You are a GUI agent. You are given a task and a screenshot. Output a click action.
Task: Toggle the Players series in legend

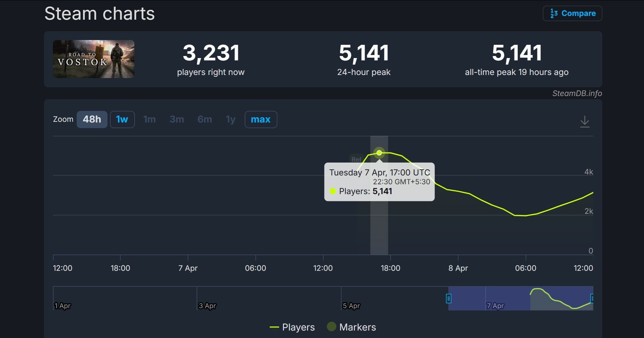(x=292, y=327)
